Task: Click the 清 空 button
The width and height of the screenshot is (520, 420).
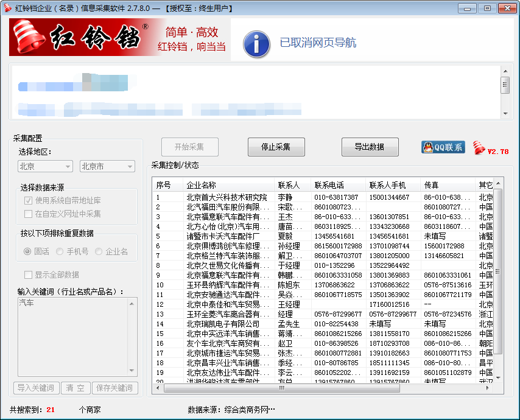Action: pyautogui.click(x=76, y=388)
